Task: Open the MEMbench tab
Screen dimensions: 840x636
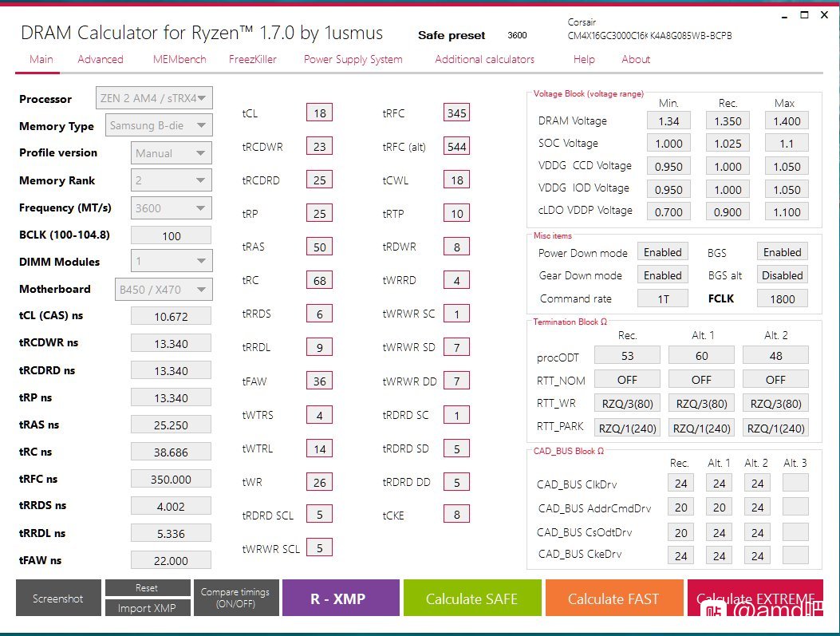Action: pyautogui.click(x=179, y=60)
